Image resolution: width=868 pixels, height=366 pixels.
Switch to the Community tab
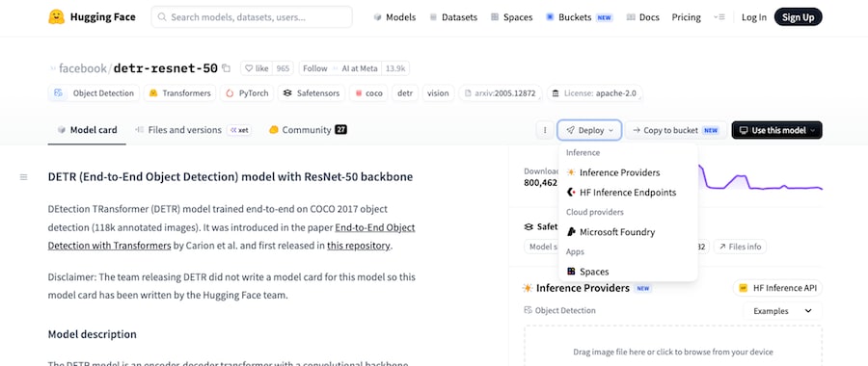point(308,130)
